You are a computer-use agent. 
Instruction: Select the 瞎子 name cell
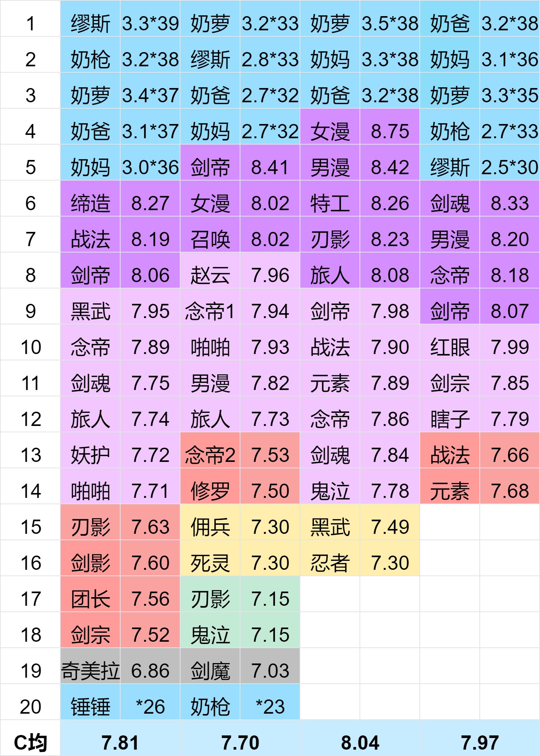click(450, 414)
